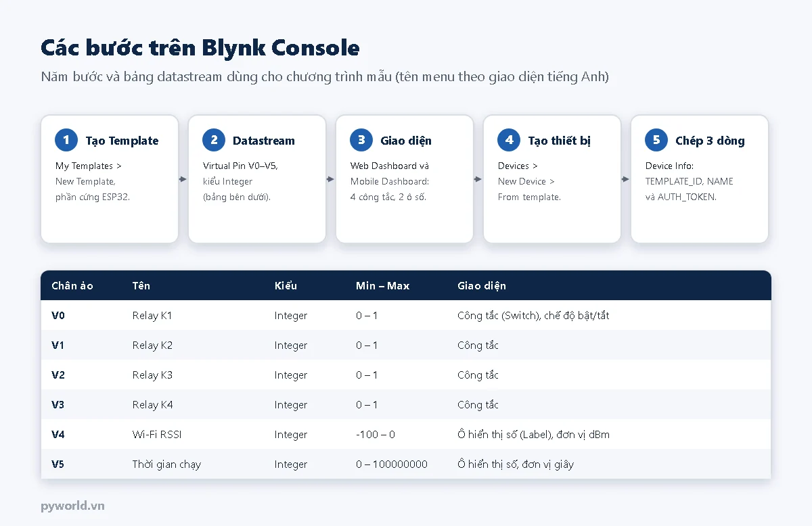Click the "Relay K4" name cell
The width and height of the screenshot is (812, 526).
coord(152,404)
